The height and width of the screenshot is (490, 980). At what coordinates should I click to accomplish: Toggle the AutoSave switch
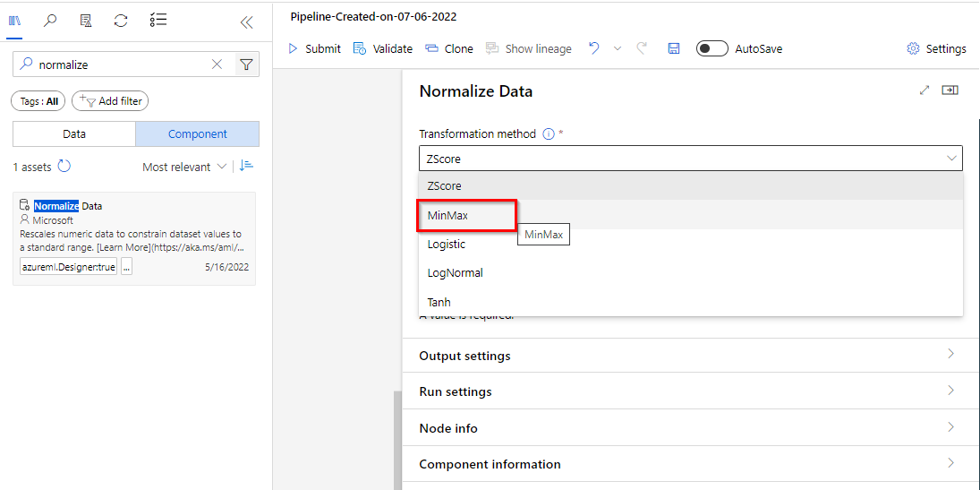pyautogui.click(x=712, y=48)
